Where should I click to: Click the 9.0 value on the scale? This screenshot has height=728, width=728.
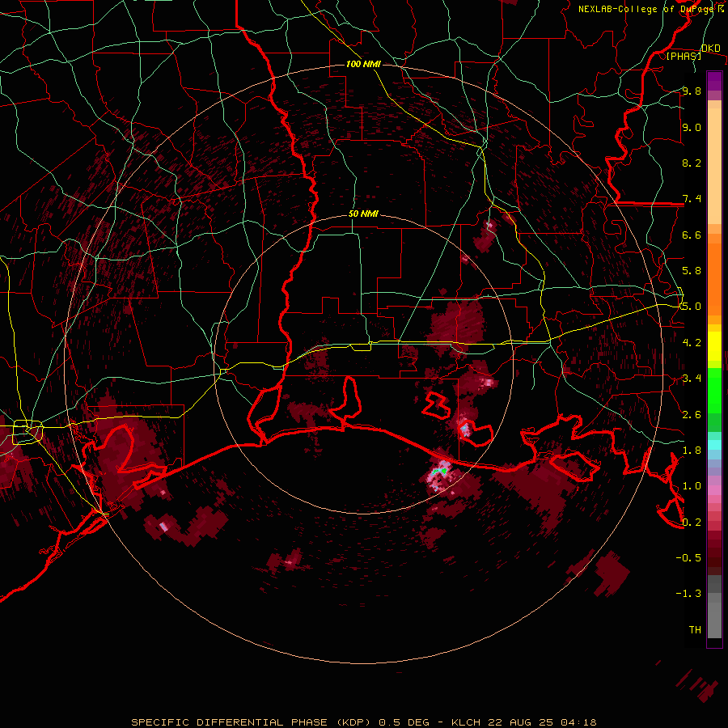[692, 127]
